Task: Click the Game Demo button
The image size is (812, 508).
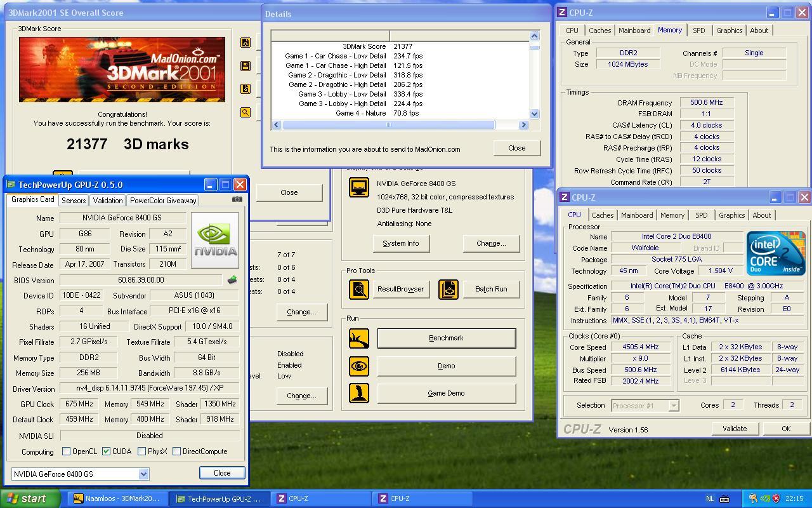Action: click(446, 393)
